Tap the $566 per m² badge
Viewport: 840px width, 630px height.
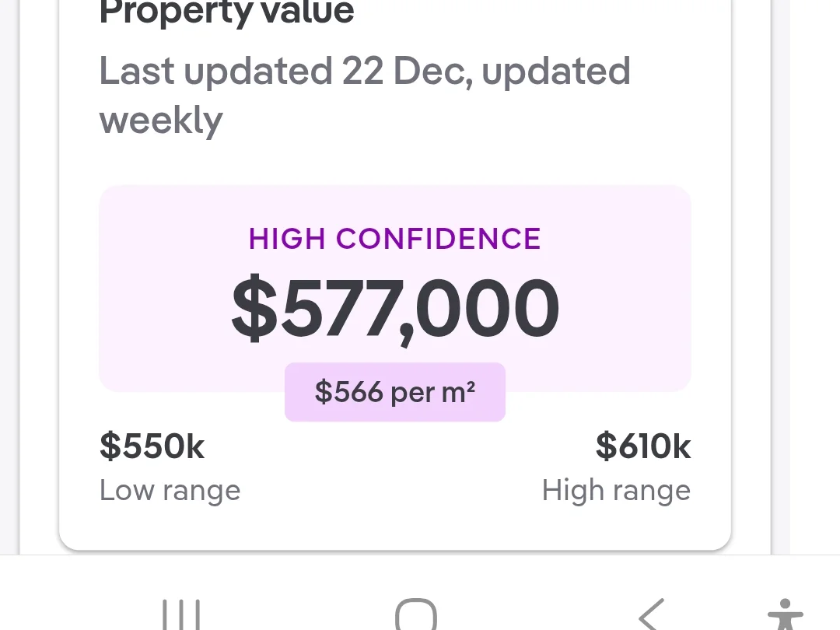click(x=395, y=392)
